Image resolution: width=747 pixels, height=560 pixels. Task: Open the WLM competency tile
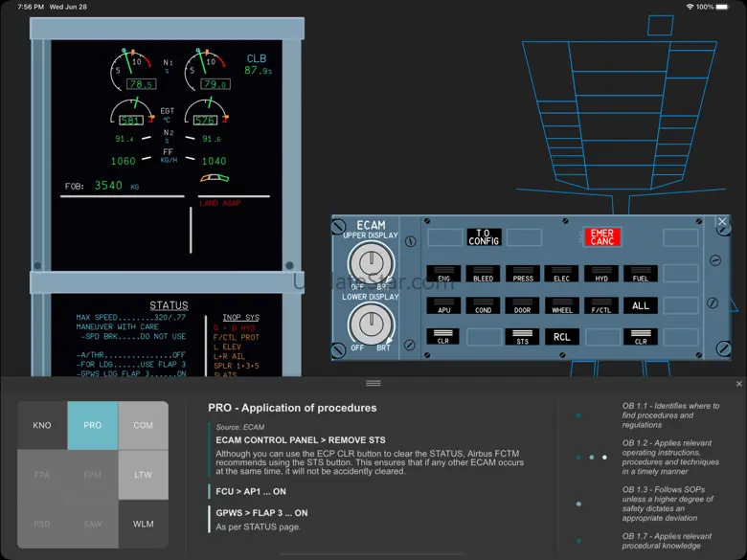(x=143, y=525)
